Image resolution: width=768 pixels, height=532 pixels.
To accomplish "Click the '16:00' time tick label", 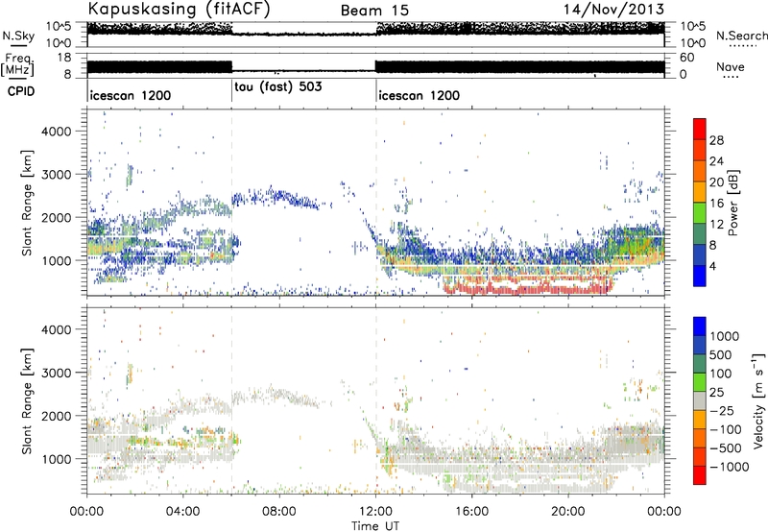I will (x=471, y=512).
